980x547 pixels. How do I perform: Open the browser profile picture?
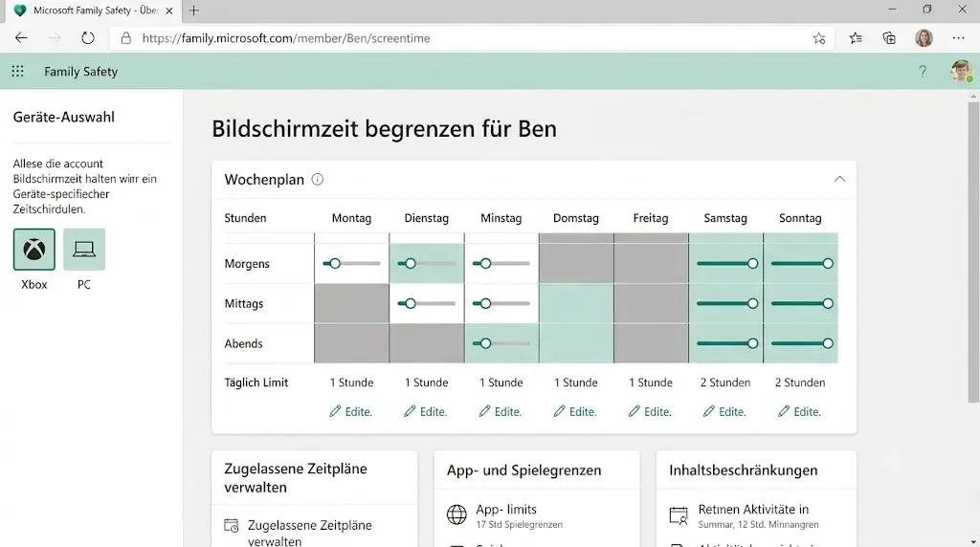[x=924, y=38]
